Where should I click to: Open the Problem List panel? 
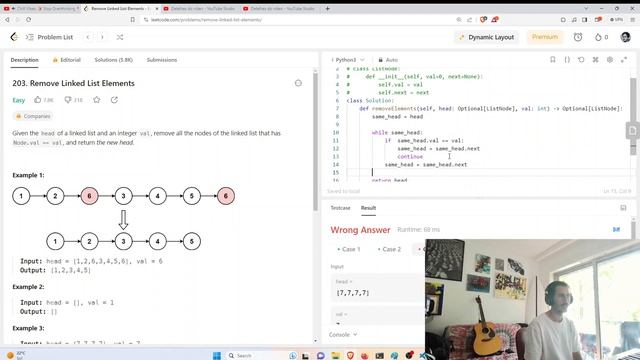coord(50,37)
